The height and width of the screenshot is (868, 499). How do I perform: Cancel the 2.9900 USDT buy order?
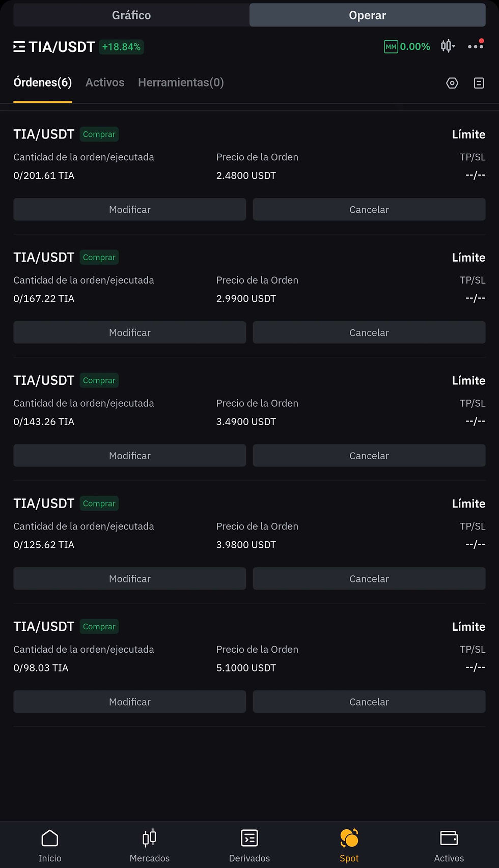point(369,332)
